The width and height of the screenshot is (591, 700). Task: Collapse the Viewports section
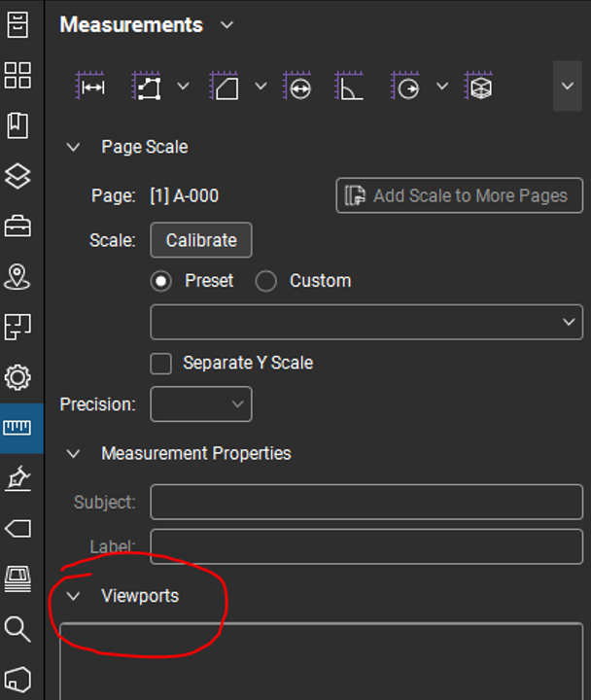(73, 596)
